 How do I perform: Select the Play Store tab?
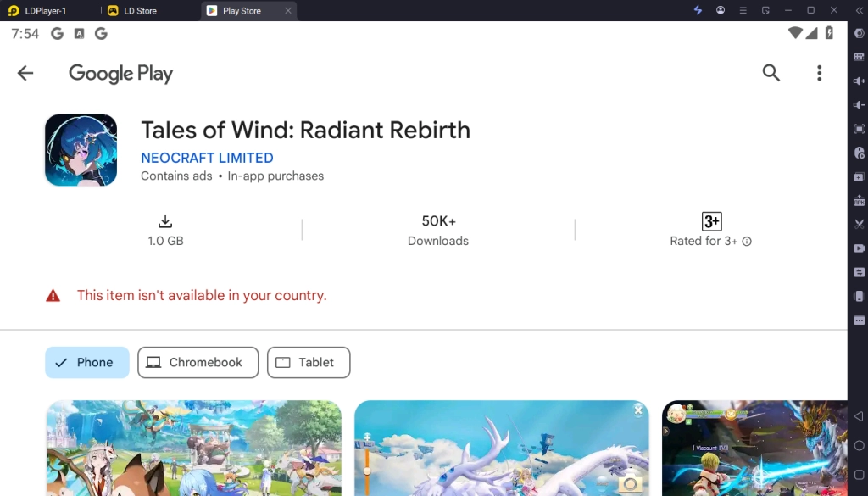coord(240,10)
